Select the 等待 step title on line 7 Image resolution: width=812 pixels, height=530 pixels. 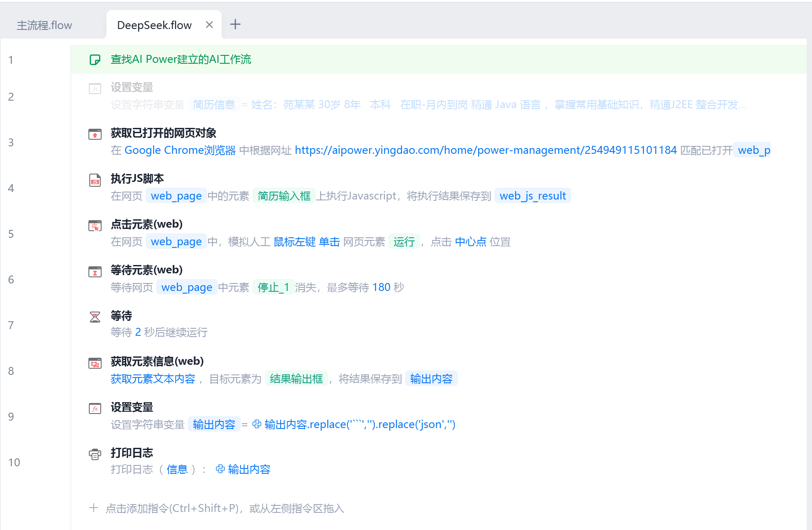pyautogui.click(x=121, y=316)
